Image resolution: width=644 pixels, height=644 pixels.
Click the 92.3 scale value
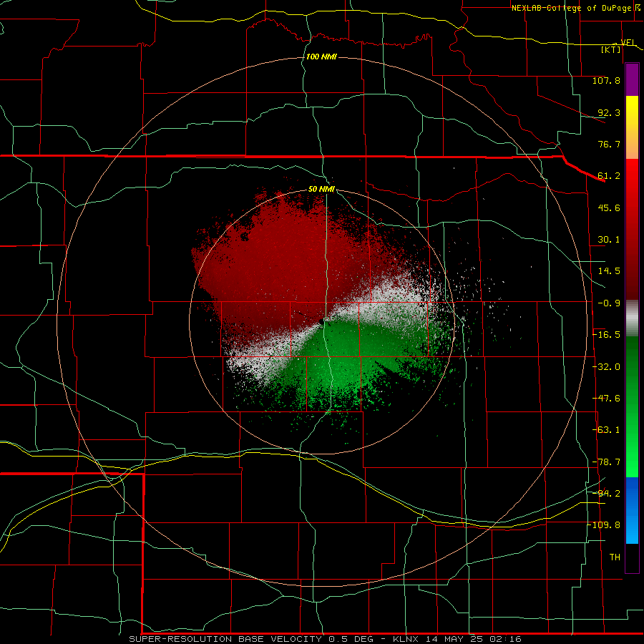pyautogui.click(x=609, y=112)
